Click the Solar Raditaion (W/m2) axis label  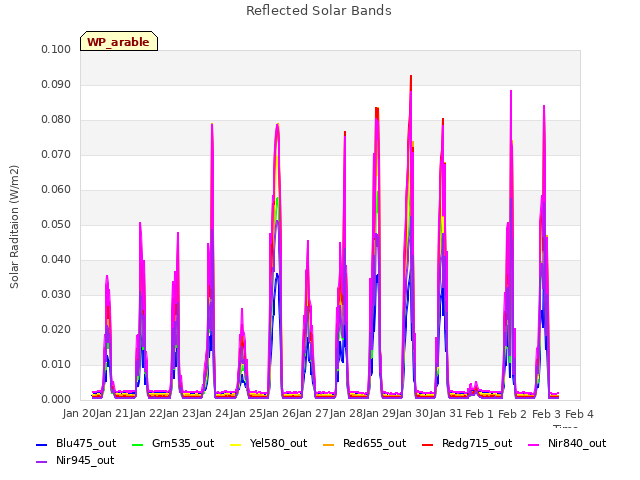(x=14, y=227)
